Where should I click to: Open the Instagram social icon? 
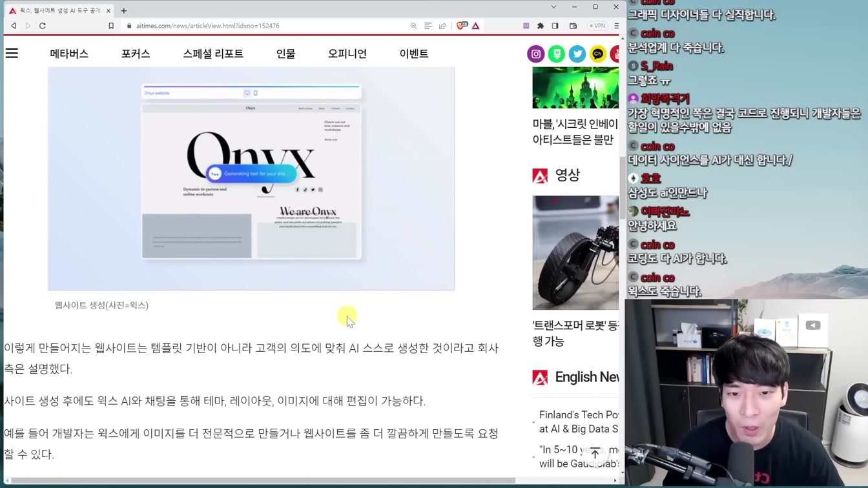(536, 54)
